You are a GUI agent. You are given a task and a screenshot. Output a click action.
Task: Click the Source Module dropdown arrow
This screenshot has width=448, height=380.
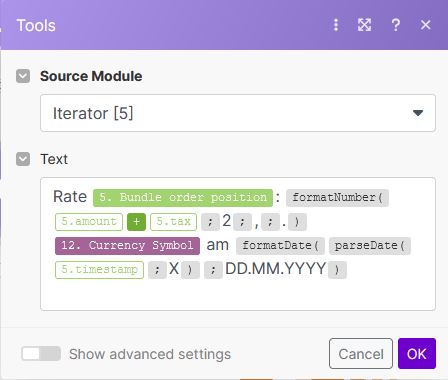click(x=418, y=113)
